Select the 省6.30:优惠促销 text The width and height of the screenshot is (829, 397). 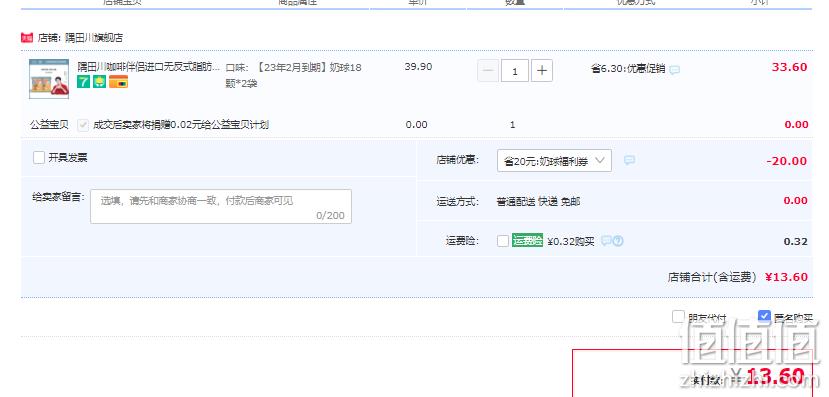coord(628,69)
